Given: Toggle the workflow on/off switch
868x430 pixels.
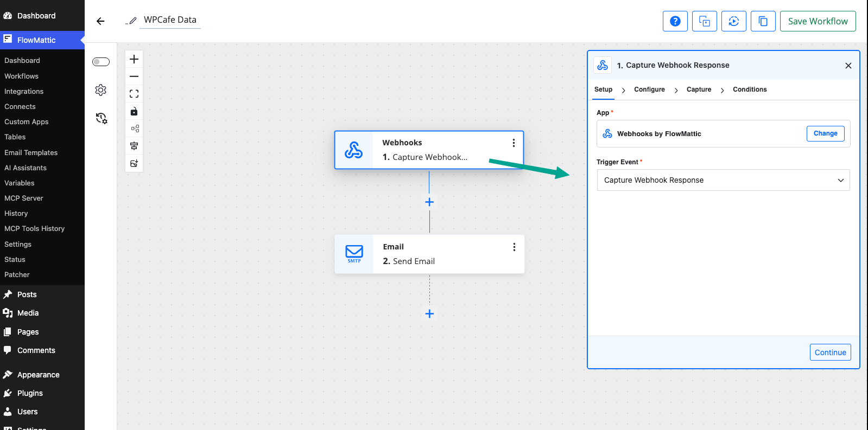Looking at the screenshot, I should pos(101,62).
